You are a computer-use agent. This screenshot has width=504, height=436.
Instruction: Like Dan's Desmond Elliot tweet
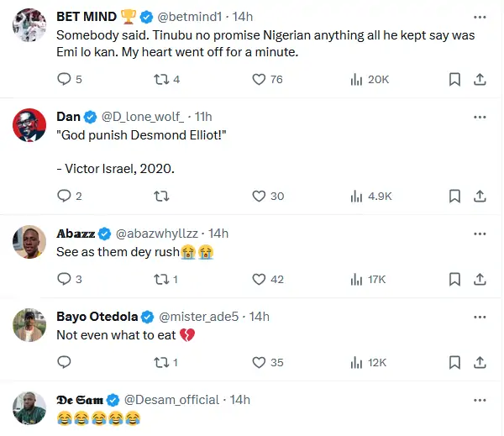[x=260, y=196]
